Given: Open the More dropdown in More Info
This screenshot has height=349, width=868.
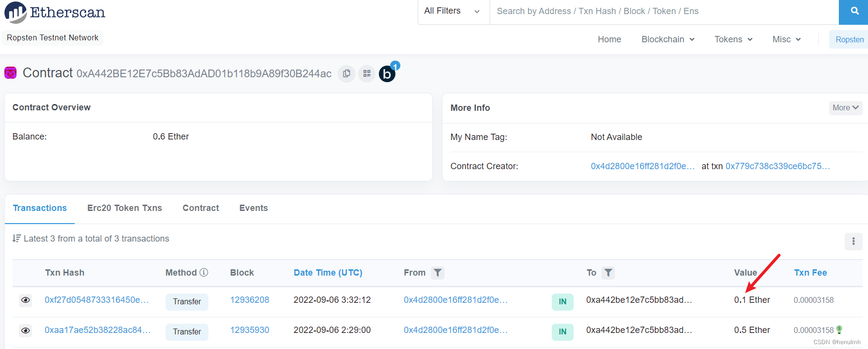Looking at the screenshot, I should pos(846,108).
